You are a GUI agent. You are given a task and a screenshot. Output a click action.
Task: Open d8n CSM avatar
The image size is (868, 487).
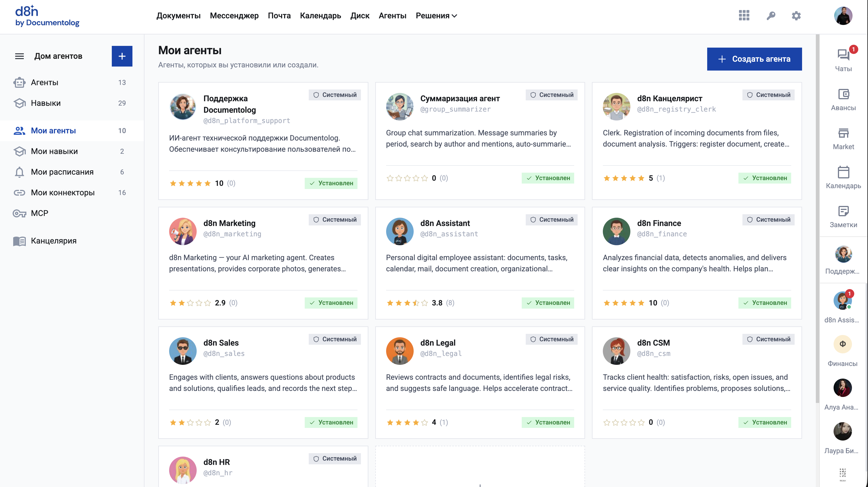[616, 351]
